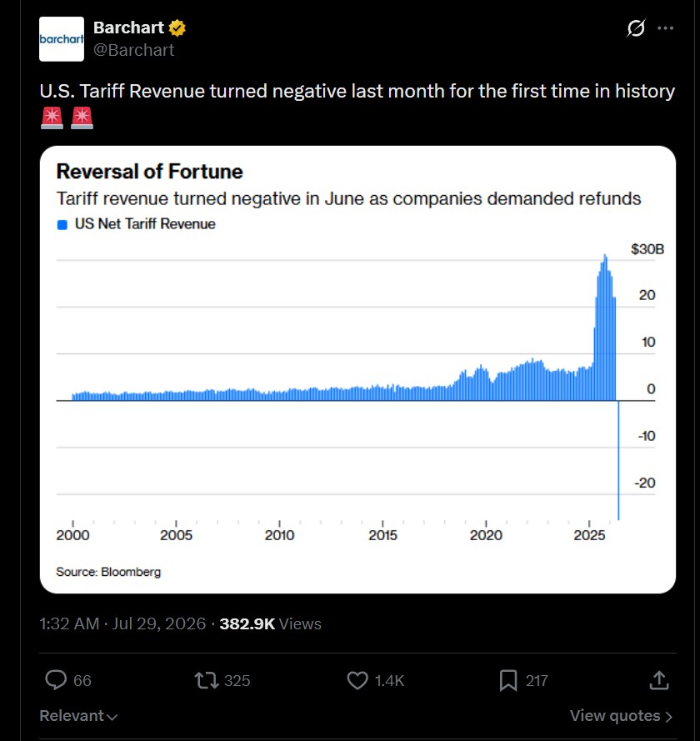This screenshot has width=700, height=741.
Task: Click the blue US Net Tariff Revenue legend swatch
Action: pos(62,224)
